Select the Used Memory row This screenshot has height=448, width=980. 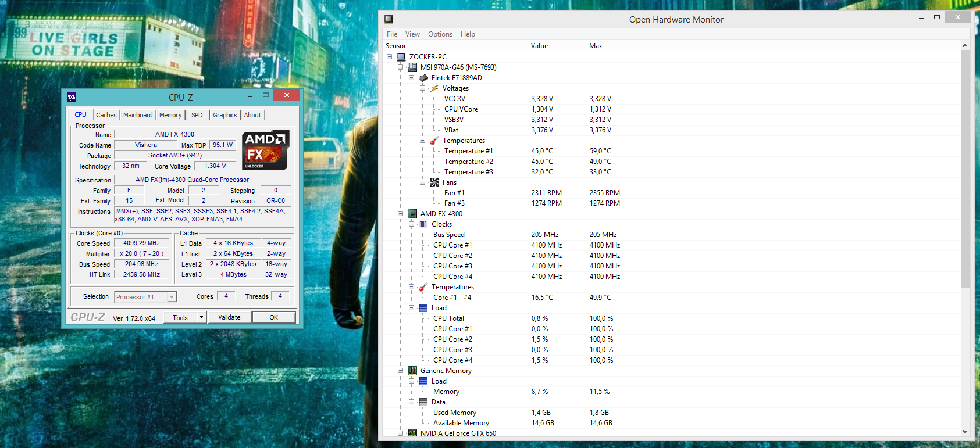(672, 413)
